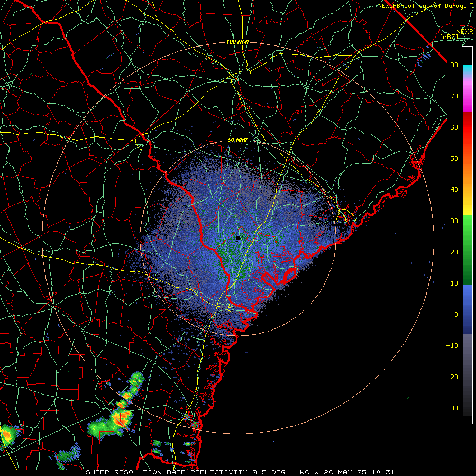This screenshot has width=476, height=476.
Task: Click the Super-Resolution Base Reflectivity caption
Action: pyautogui.click(x=167, y=472)
